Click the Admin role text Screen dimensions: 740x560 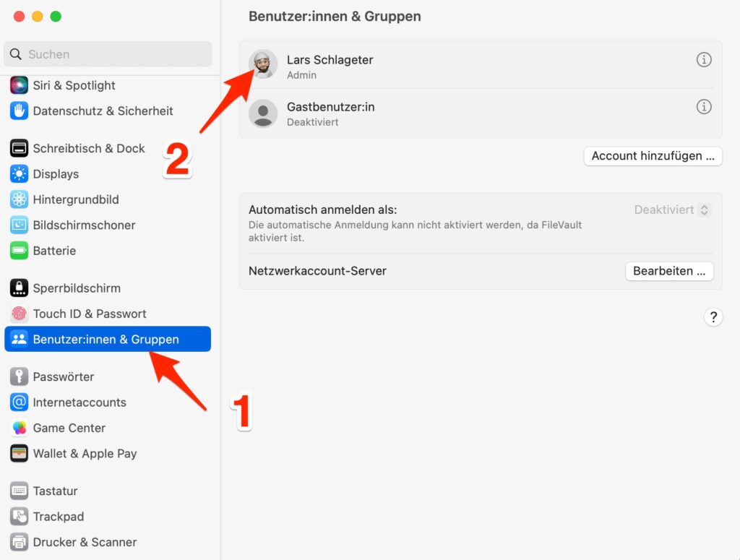pos(301,75)
